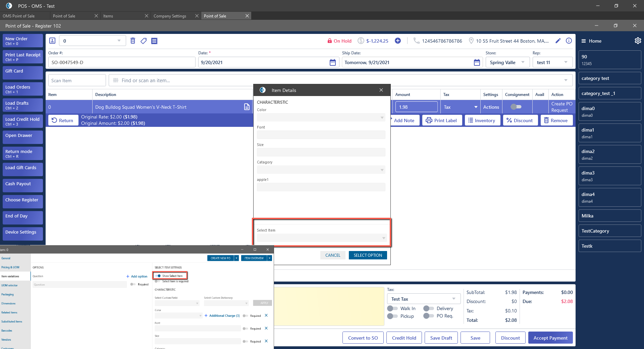Click the phone handset icon
Viewport: 644px width, 349px height.
coord(416,41)
